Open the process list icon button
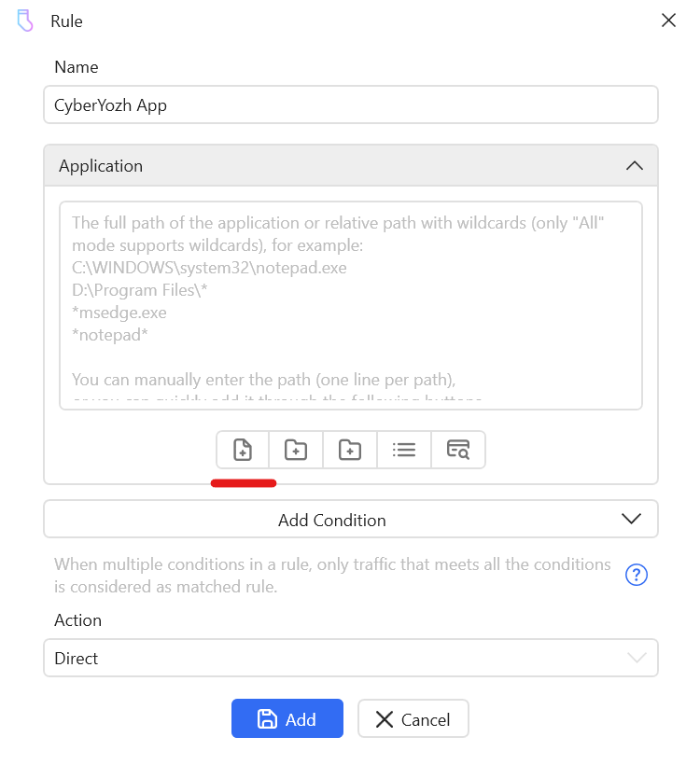The height and width of the screenshot is (765, 700). (x=404, y=450)
